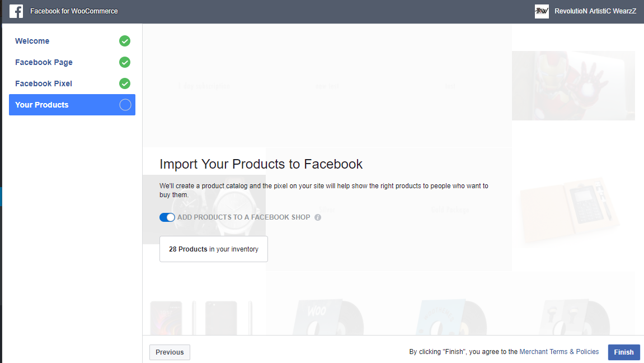Click the Facebook logo icon
The height and width of the screenshot is (363, 644).
tap(16, 11)
